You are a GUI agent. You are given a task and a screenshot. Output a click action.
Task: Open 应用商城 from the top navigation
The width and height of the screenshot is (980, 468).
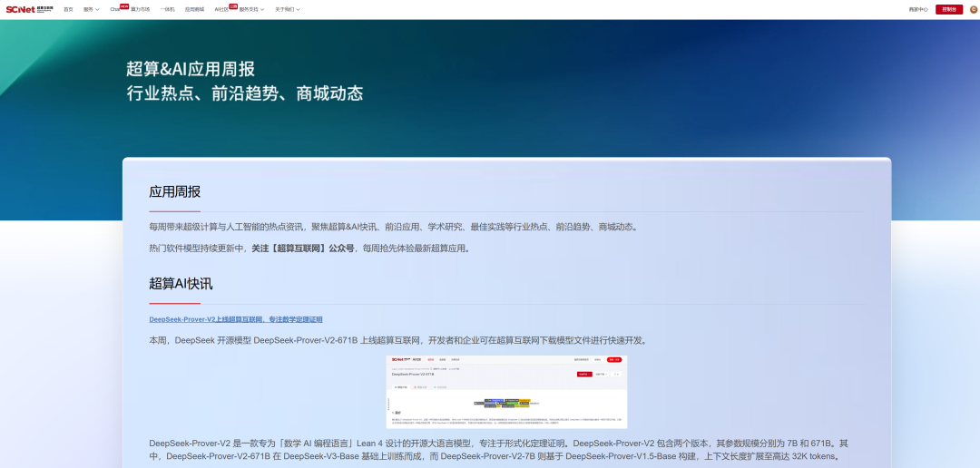[x=194, y=9]
